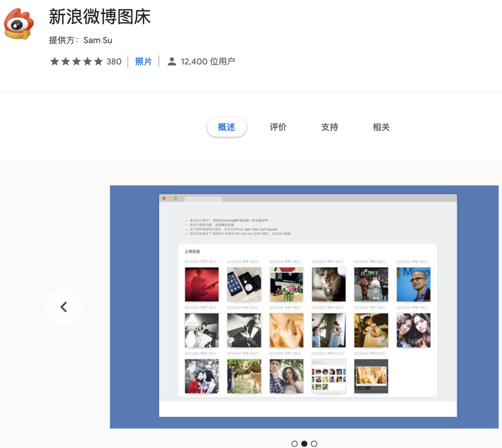Image resolution: width=502 pixels, height=448 pixels.
Task: Click the 380 ratings count
Action: (114, 62)
